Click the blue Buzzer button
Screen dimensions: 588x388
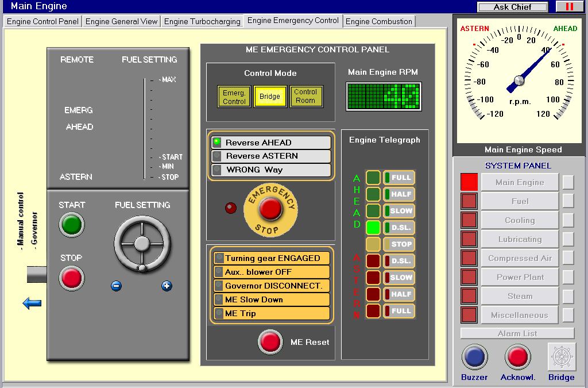click(x=474, y=357)
